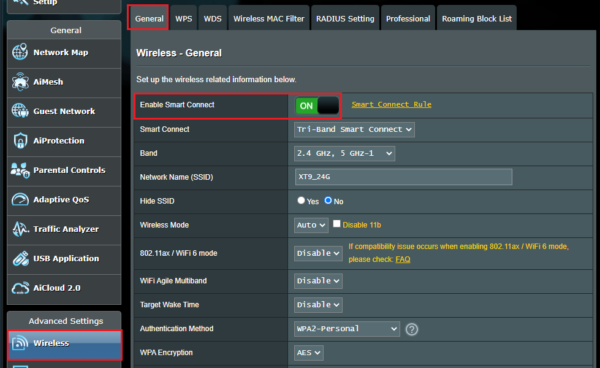
Task: Click the Network Name (SSID) input field
Action: coord(403,177)
